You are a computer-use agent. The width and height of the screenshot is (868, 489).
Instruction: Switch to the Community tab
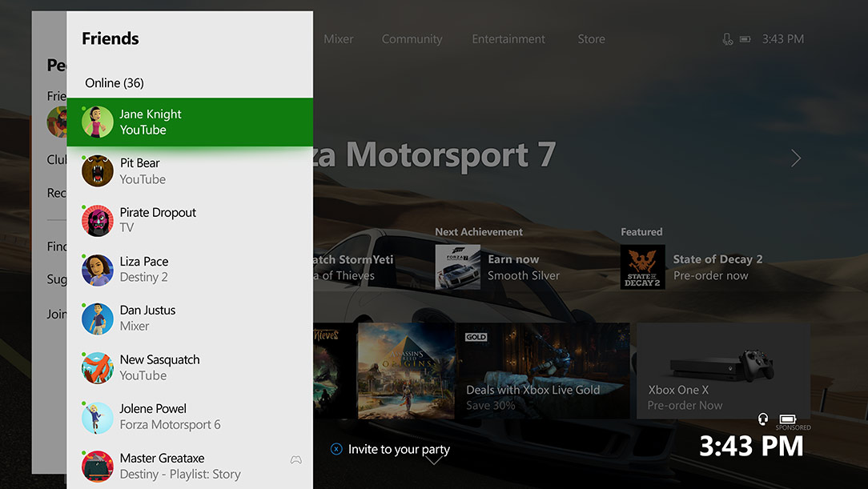tap(412, 39)
